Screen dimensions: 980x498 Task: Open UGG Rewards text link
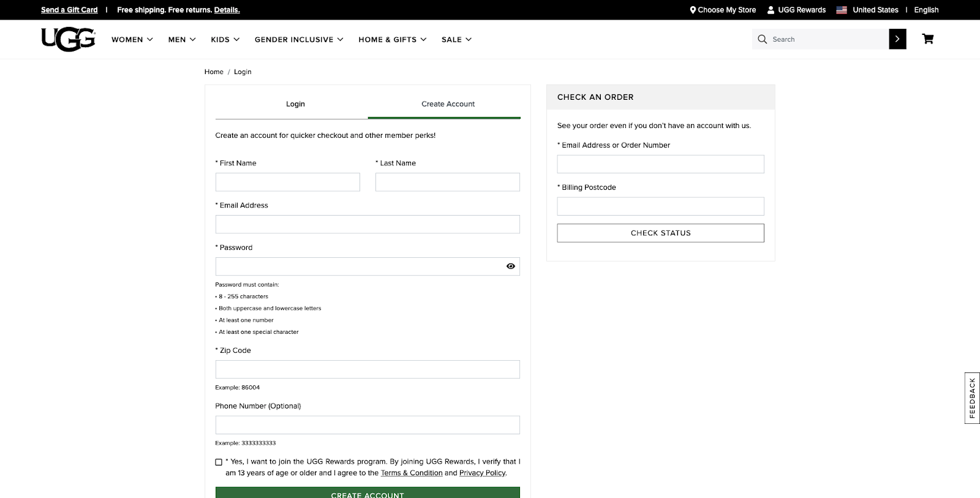(802, 10)
